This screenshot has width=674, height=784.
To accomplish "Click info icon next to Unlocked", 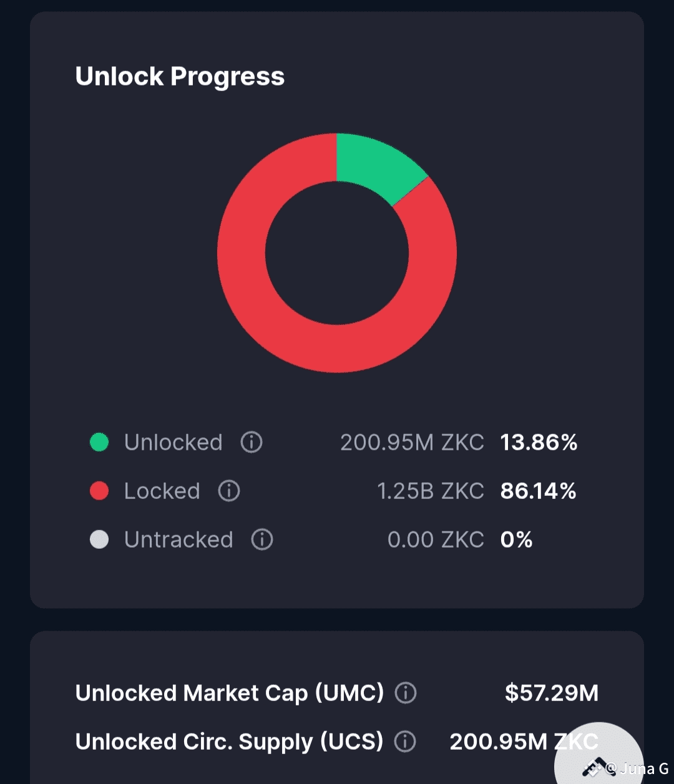I will point(252,442).
